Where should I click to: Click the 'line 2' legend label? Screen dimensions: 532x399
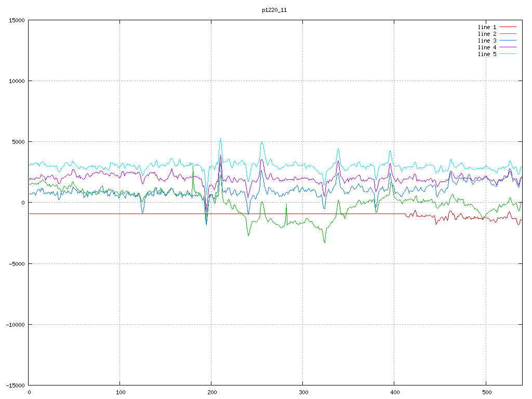487,34
